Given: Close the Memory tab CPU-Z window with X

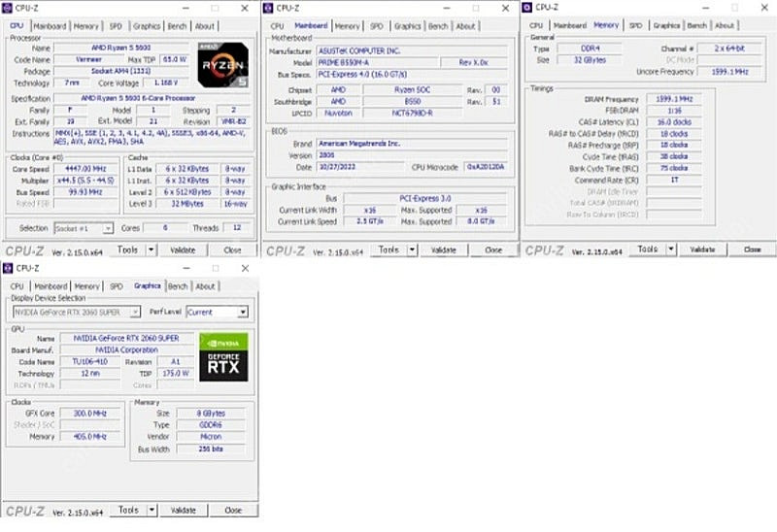Looking at the screenshot, I should point(764,8).
